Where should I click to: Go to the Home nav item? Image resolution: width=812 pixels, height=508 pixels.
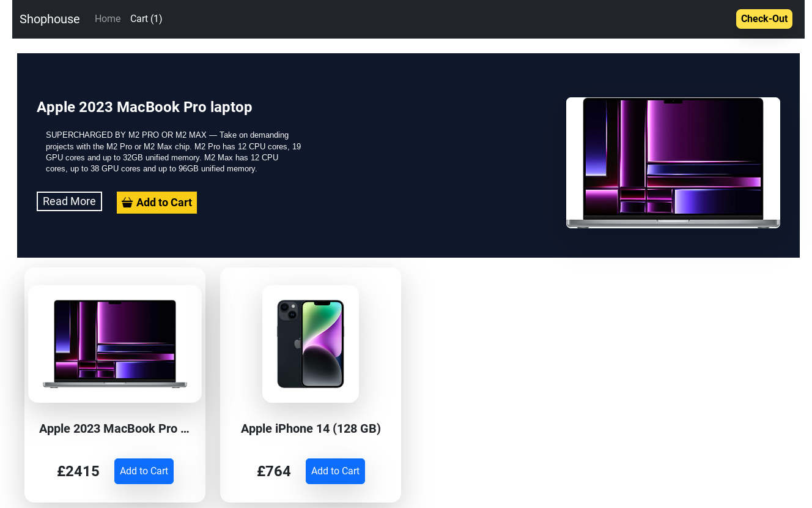tap(108, 19)
